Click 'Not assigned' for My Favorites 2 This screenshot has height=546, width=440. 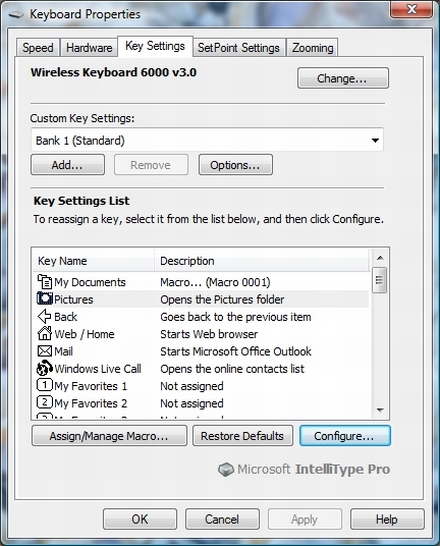pos(192,404)
